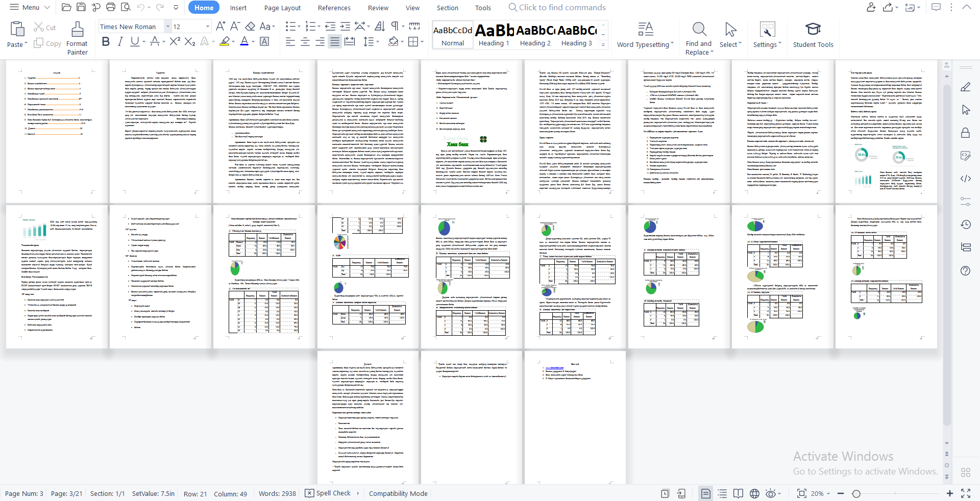The width and height of the screenshot is (980, 501).
Task: Apply Heading 2 style
Action: tap(535, 35)
